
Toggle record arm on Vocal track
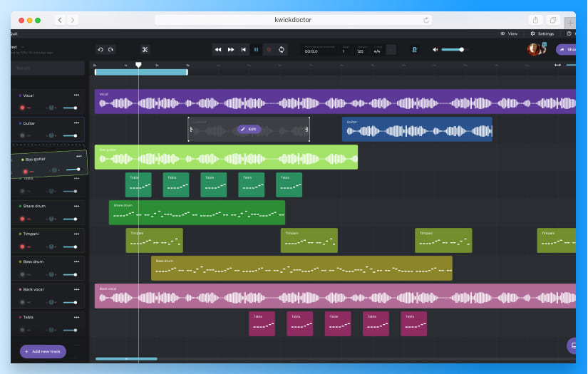coord(23,108)
